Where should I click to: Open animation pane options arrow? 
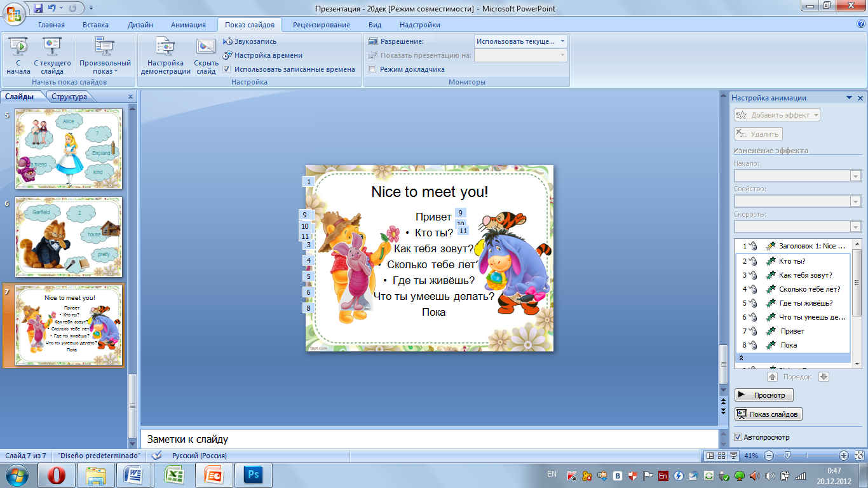[x=849, y=98]
